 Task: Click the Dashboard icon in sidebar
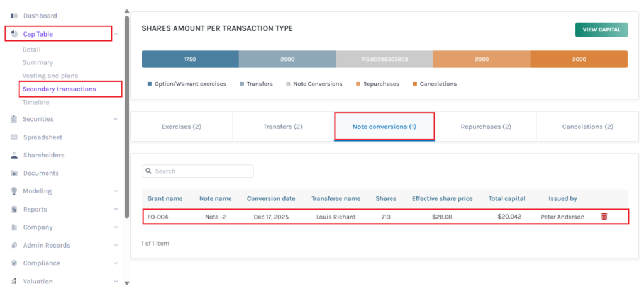14,16
